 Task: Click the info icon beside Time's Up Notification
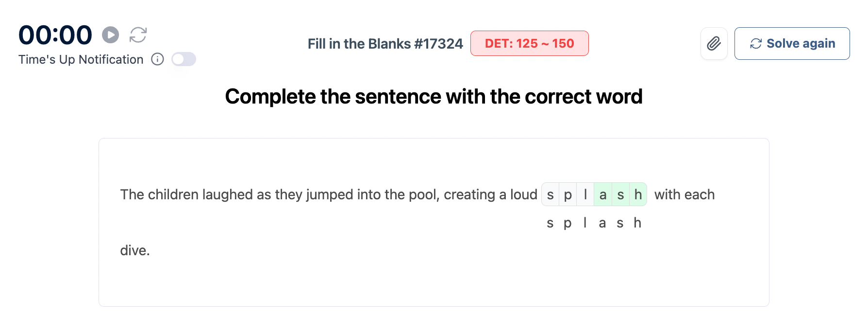coord(157,59)
